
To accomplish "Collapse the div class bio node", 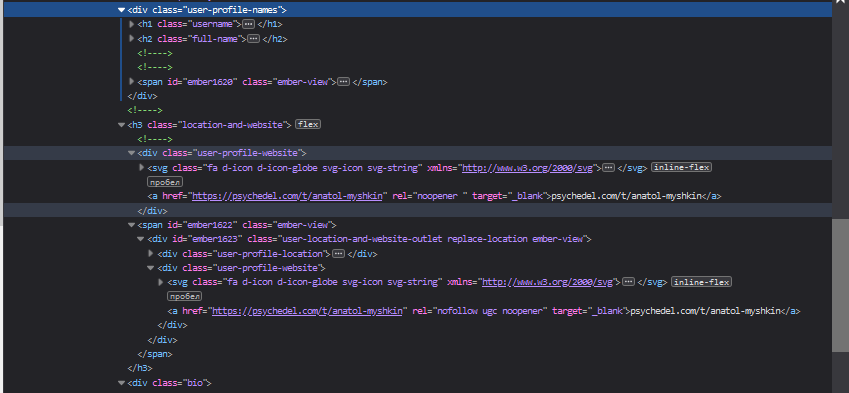I will click(x=121, y=383).
